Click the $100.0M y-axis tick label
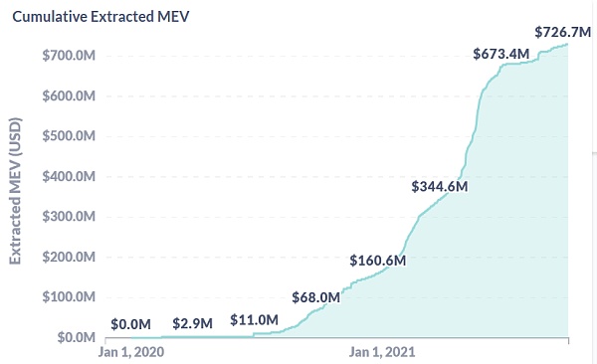Viewport: 597px width, 364px height. (69, 296)
